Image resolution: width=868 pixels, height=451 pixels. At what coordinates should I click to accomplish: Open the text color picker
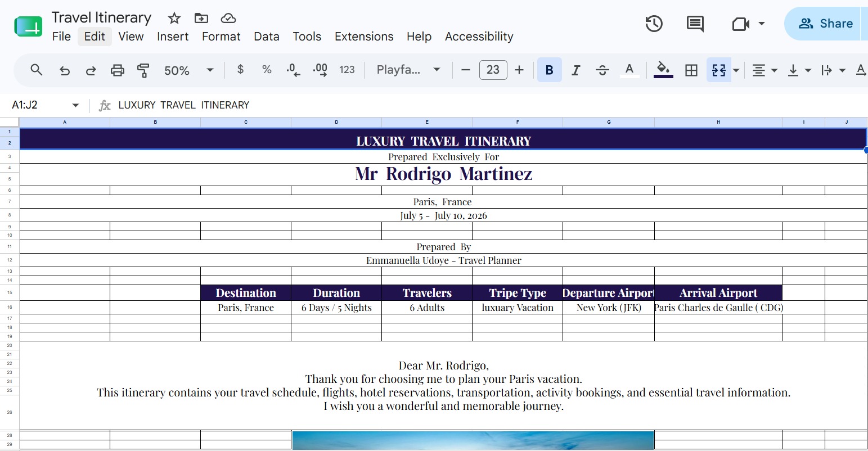tap(629, 70)
